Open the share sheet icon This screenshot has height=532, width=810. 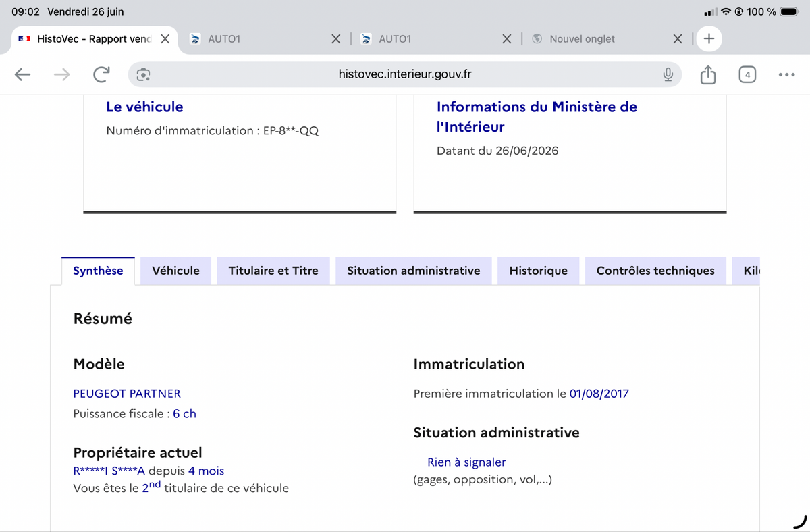pos(707,74)
